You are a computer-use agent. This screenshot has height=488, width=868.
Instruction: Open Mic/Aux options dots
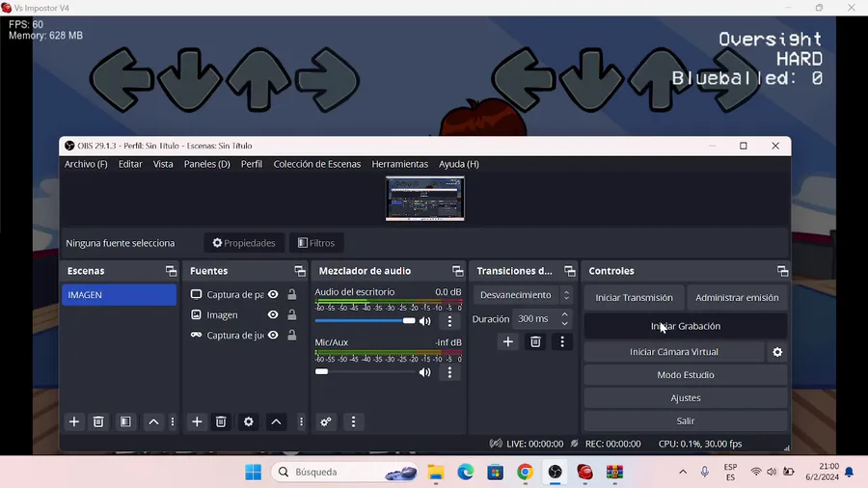point(449,372)
